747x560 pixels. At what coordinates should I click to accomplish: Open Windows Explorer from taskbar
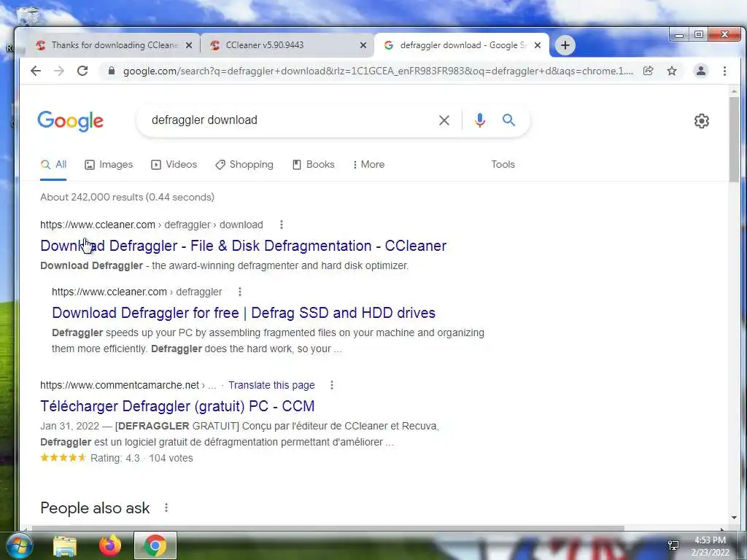[x=65, y=545]
